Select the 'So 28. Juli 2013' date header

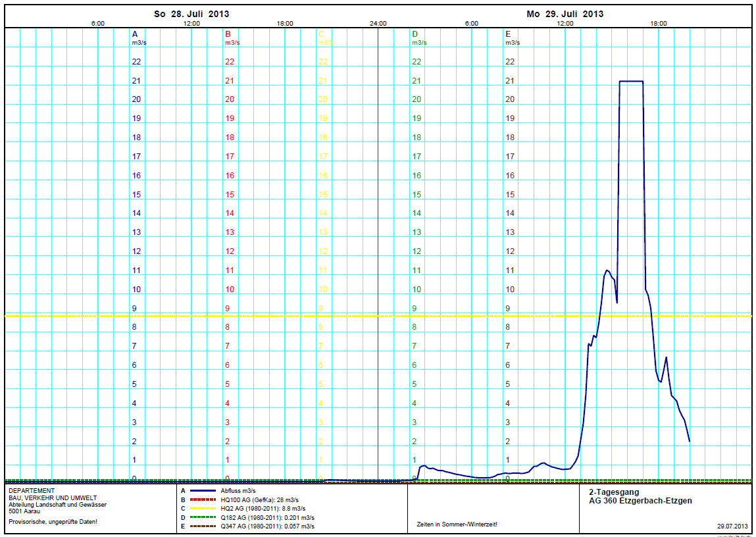point(191,14)
